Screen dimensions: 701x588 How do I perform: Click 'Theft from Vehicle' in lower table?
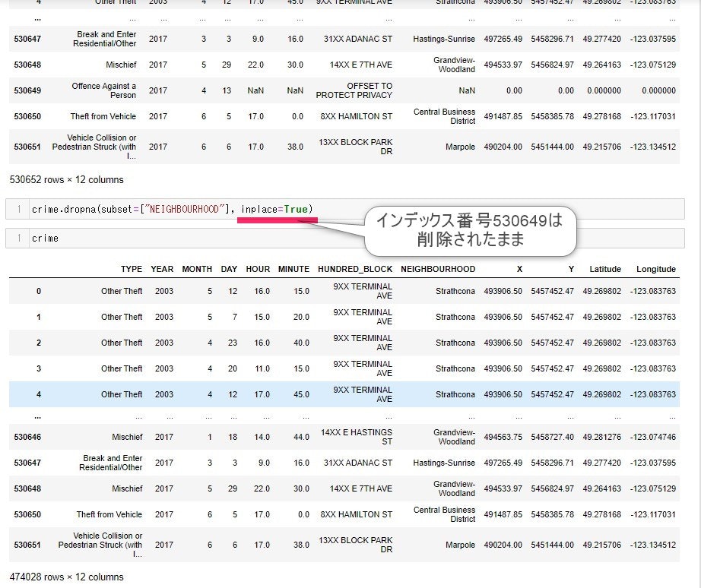[x=109, y=515]
